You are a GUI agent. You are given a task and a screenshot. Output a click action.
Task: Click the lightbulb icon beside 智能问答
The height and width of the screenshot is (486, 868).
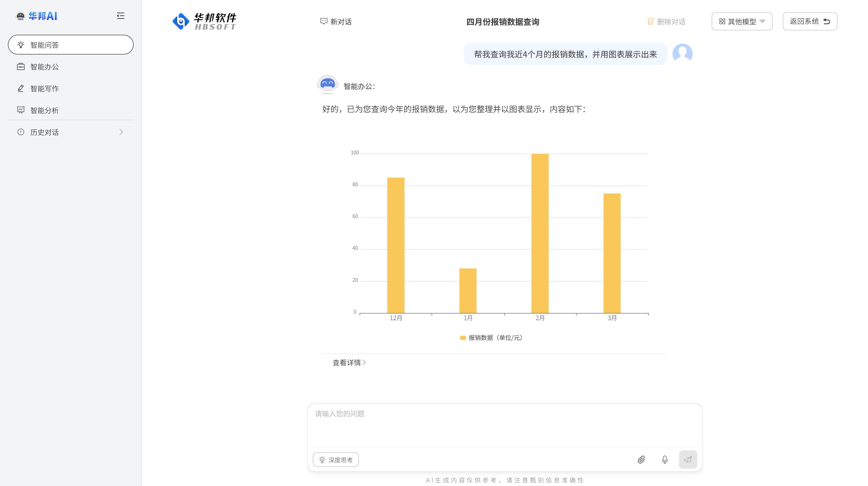[x=21, y=45]
